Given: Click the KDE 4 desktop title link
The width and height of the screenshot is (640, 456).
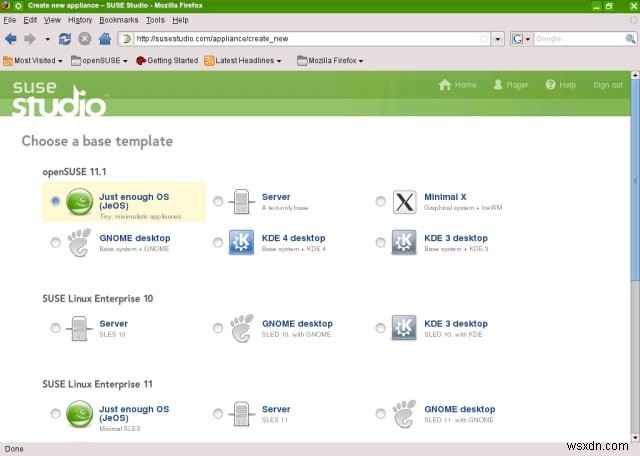Looking at the screenshot, I should click(293, 238).
